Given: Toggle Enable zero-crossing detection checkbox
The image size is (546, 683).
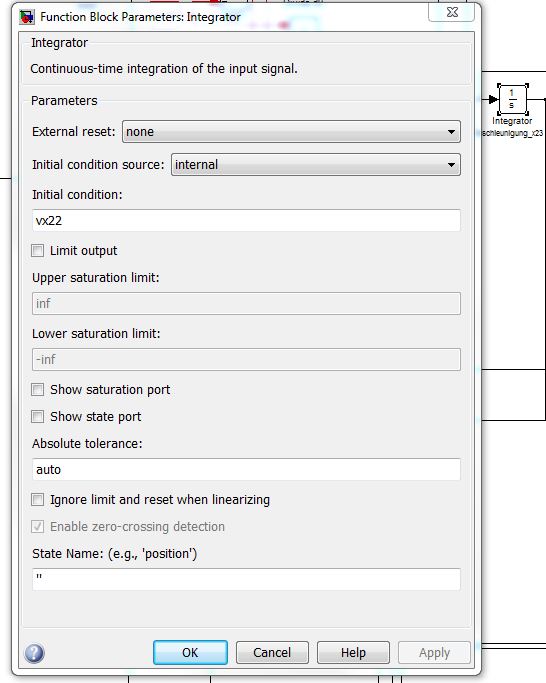Looking at the screenshot, I should point(37,527).
